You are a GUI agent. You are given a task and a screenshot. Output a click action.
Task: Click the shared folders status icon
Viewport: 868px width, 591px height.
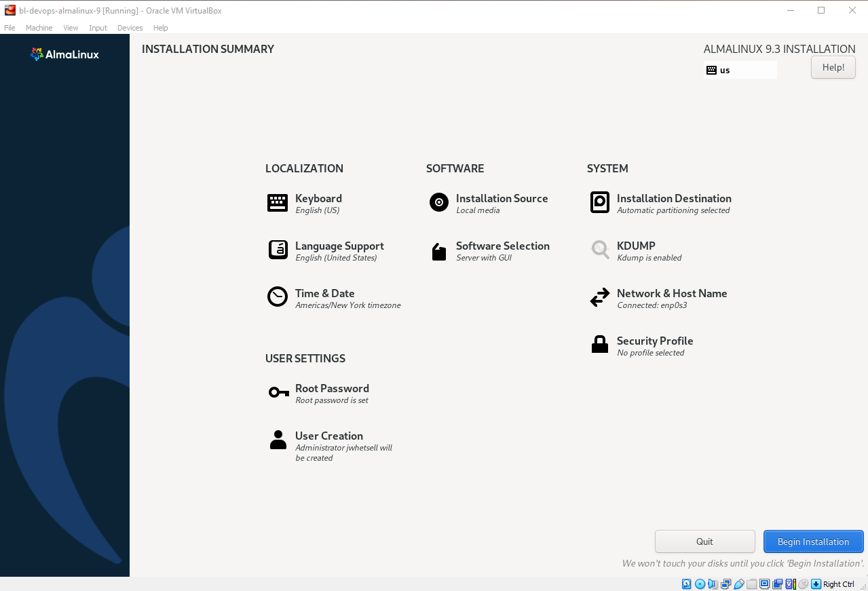click(752, 584)
